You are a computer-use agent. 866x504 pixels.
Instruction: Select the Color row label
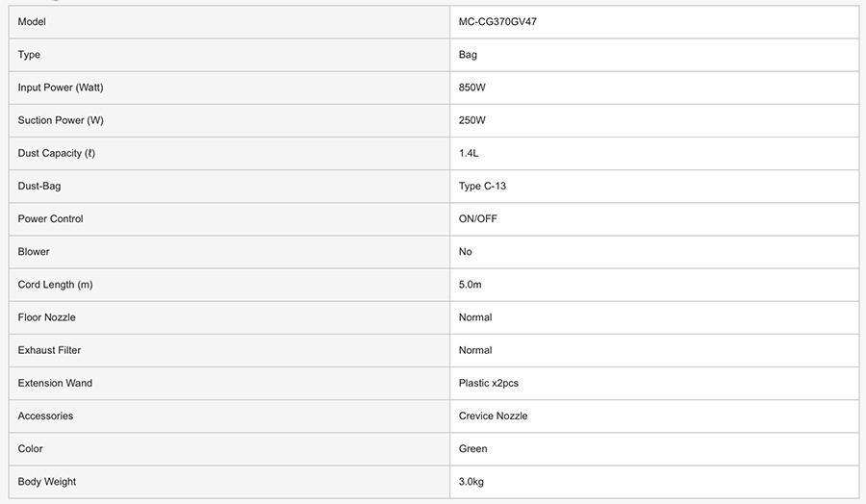click(31, 448)
